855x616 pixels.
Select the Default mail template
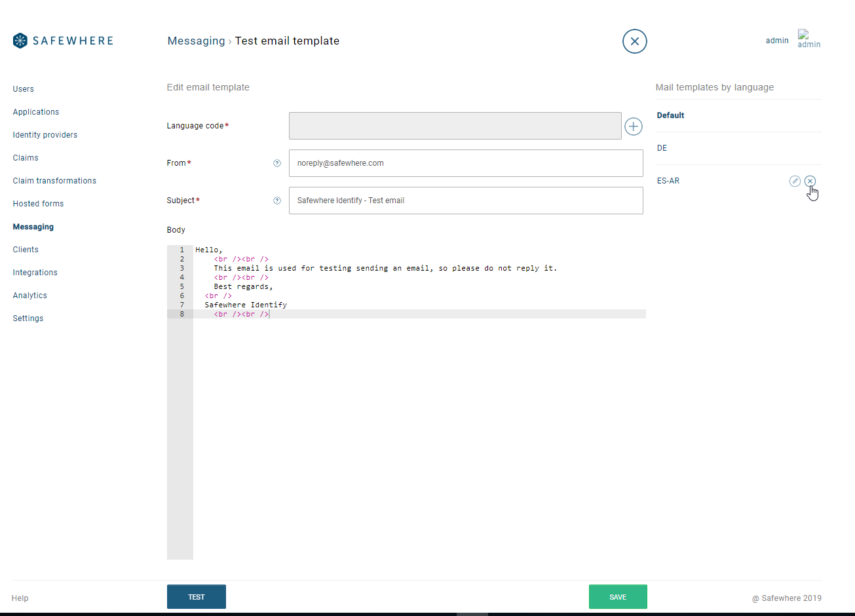[670, 115]
